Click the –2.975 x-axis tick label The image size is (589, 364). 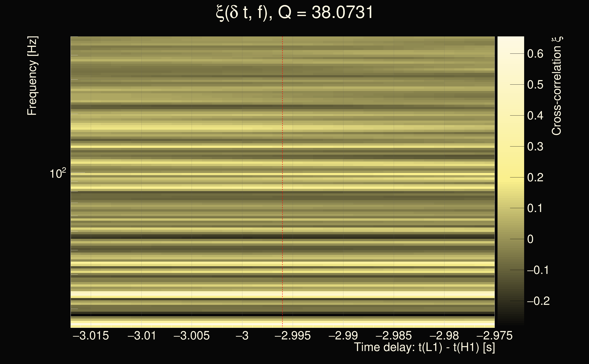coord(494,336)
